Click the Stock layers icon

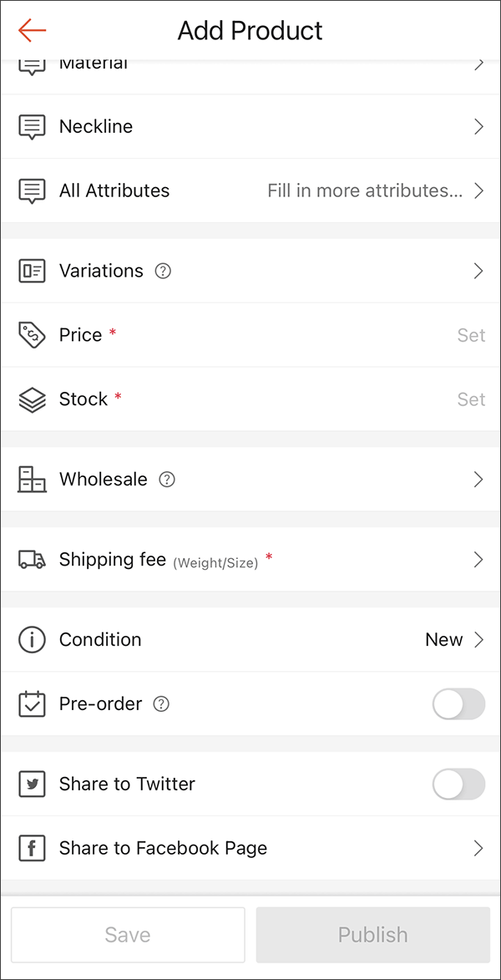[x=31, y=399]
